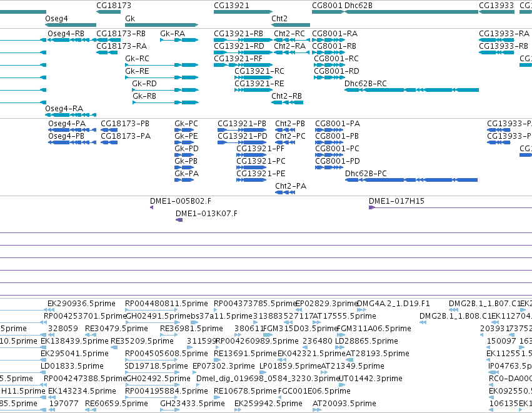
Task: Click the RE30479.5prime EST label
Action: (116, 329)
